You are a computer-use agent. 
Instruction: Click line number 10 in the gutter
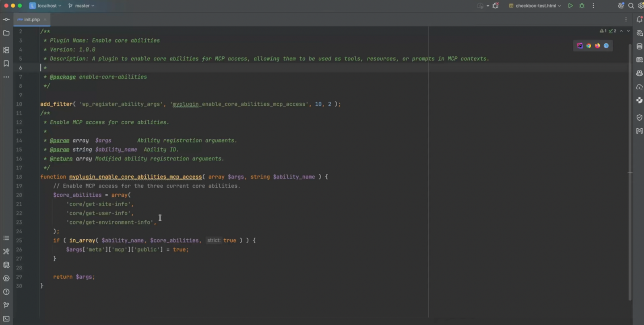coord(19,104)
